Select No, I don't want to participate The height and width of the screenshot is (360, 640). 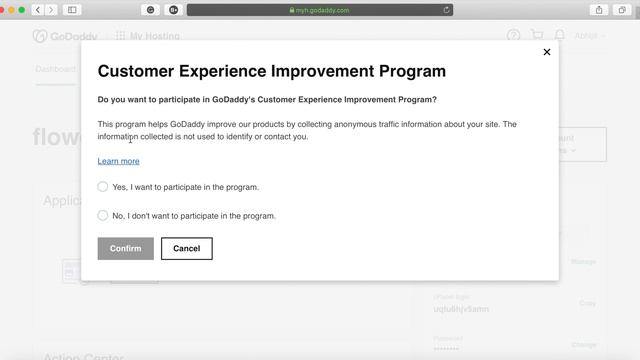coord(102,215)
